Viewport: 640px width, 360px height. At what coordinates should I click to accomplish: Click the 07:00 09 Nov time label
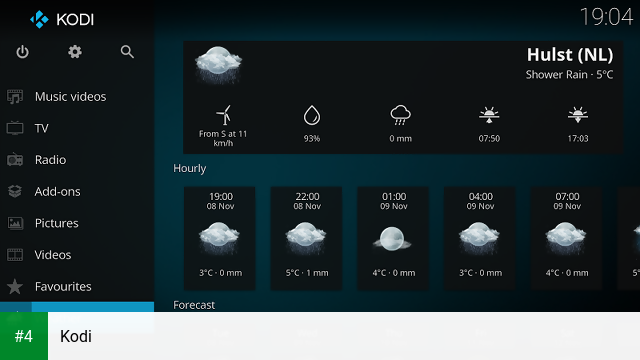[x=567, y=201]
